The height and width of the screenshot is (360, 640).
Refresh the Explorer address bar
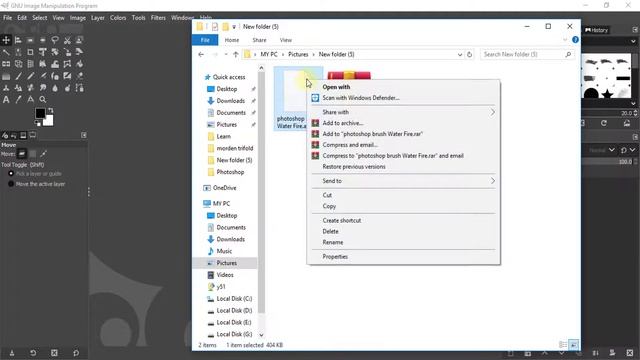469,54
